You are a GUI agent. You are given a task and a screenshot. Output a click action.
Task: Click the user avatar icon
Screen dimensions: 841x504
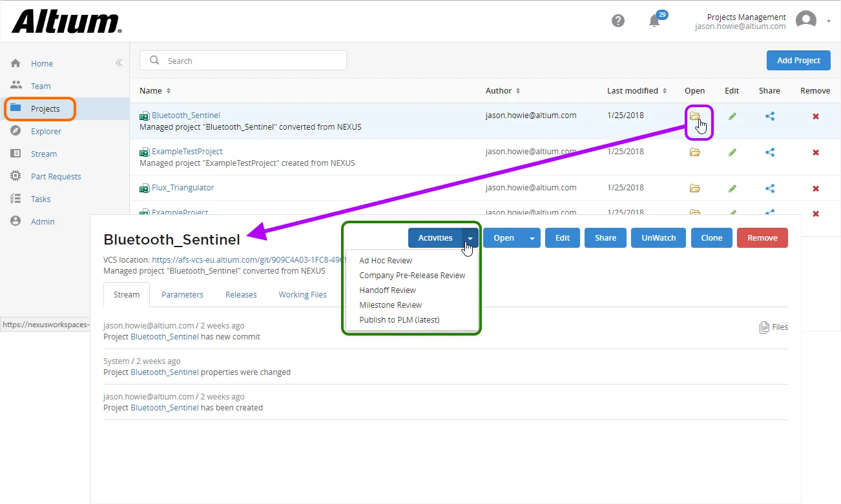(806, 21)
